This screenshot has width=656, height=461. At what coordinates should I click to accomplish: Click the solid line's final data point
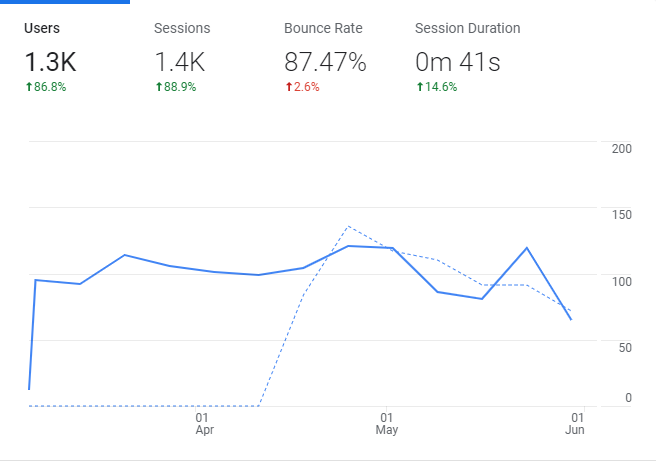point(571,319)
